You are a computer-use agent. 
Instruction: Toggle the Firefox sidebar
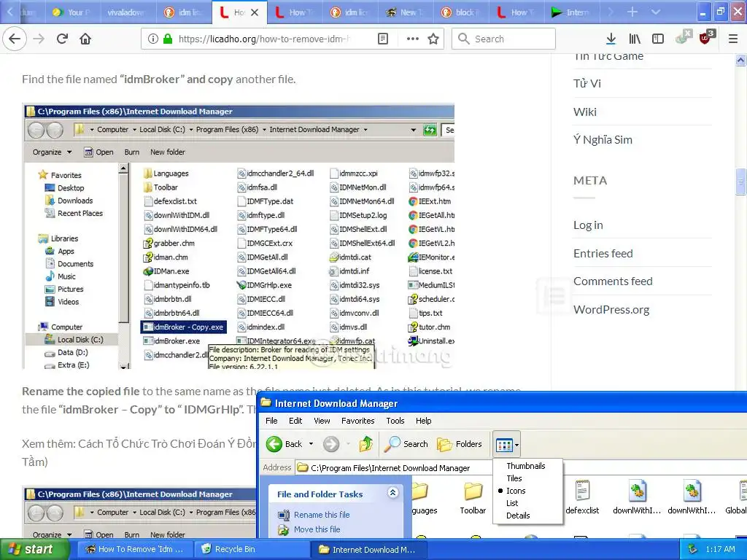(x=658, y=39)
